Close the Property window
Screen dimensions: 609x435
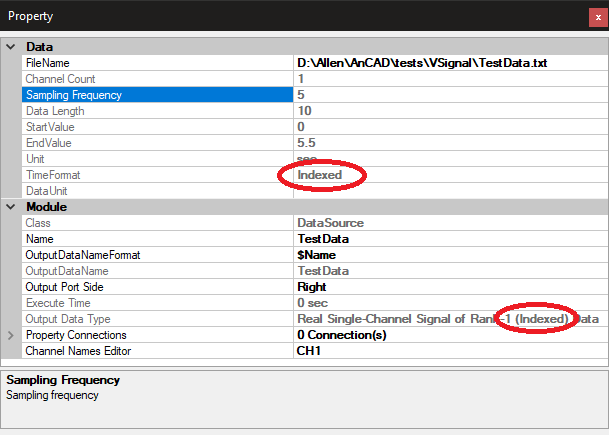(x=597, y=17)
